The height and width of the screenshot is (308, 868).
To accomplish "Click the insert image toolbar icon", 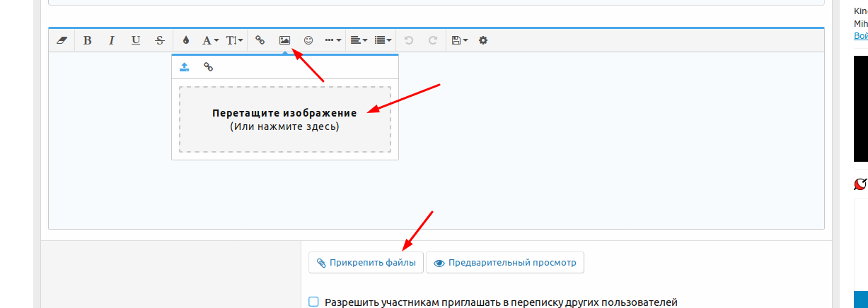I will pos(284,40).
